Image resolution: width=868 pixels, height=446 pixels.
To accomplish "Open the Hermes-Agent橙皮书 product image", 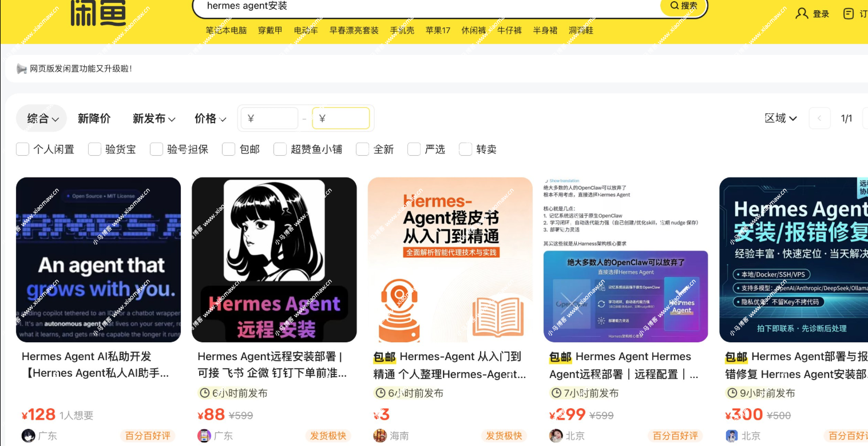I will (x=450, y=260).
